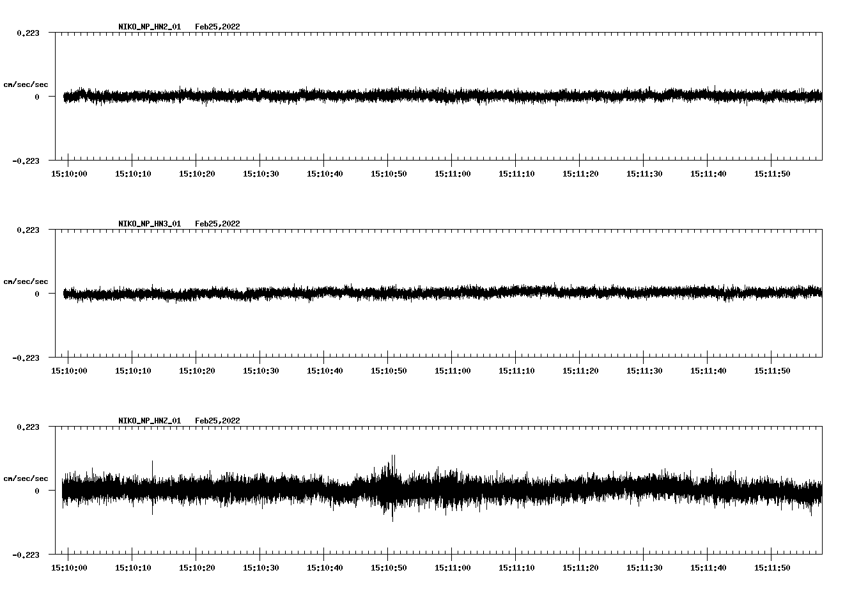Click the -0.223 lower limit of HN2 axis
The image size is (868, 591).
pyautogui.click(x=26, y=161)
